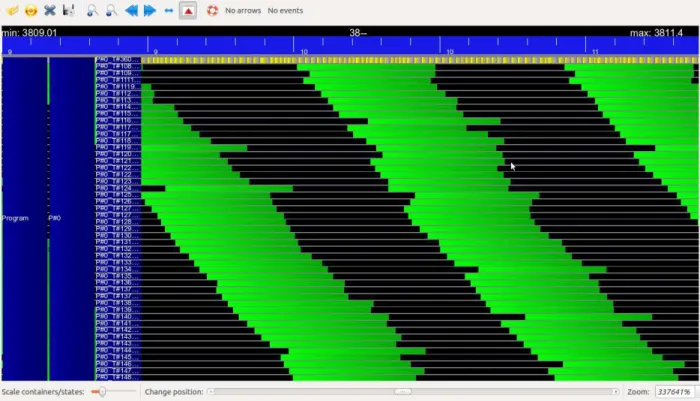Select thread row P#0_T#135

(x=117, y=276)
